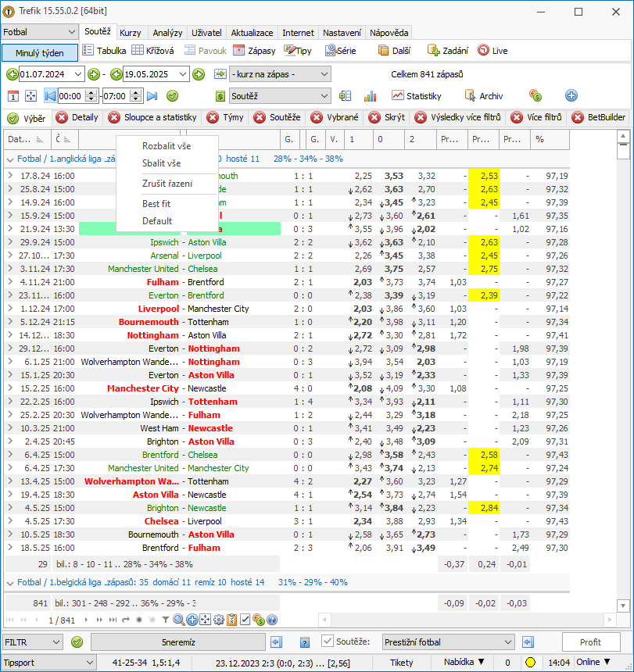
Task: Click the magnifier search icon in grid footer
Action: [x=179, y=620]
